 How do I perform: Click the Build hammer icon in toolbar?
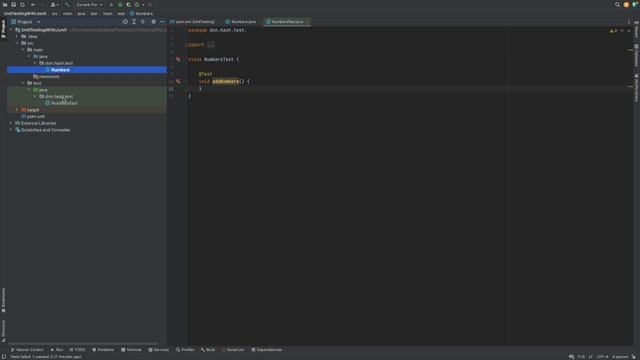[x=67, y=4]
